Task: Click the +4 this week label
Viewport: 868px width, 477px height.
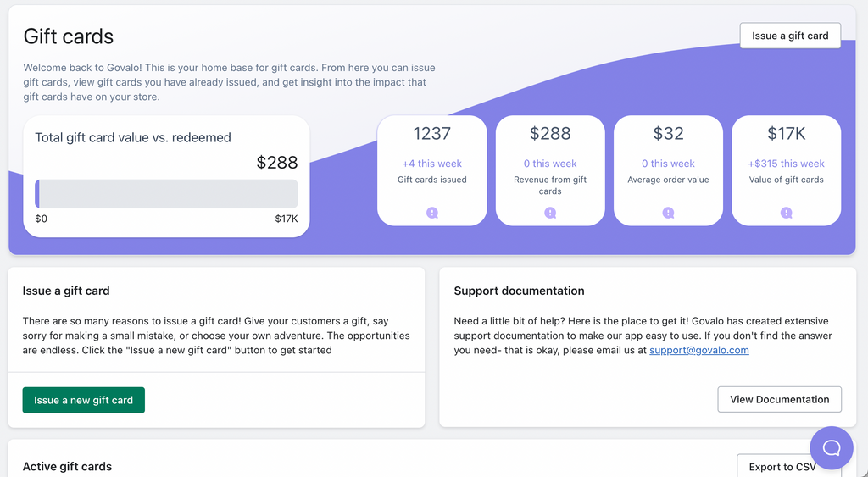Action: tap(432, 164)
